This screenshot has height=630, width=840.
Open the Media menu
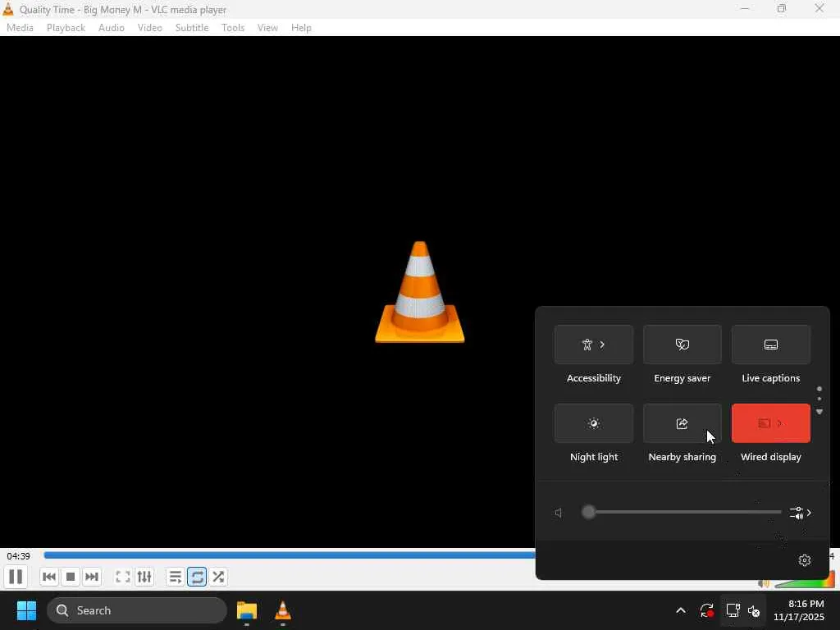(x=20, y=27)
